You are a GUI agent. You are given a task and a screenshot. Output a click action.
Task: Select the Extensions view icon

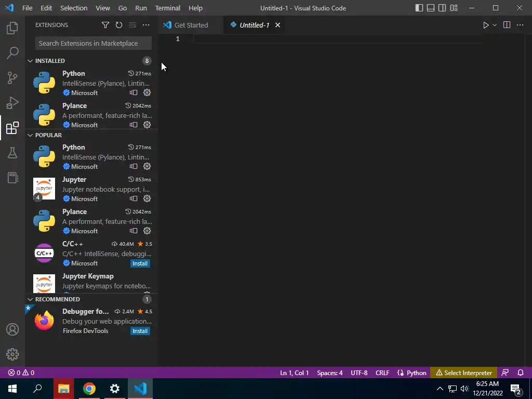point(12,128)
